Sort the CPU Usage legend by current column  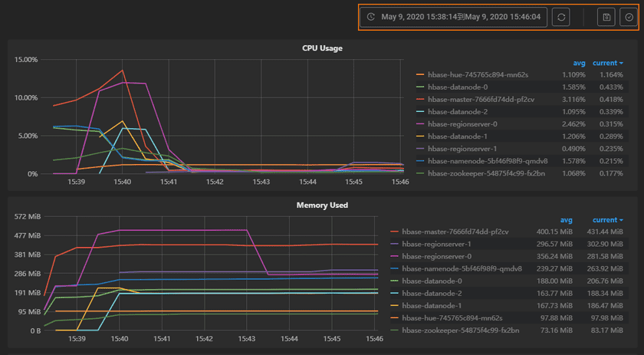click(607, 63)
